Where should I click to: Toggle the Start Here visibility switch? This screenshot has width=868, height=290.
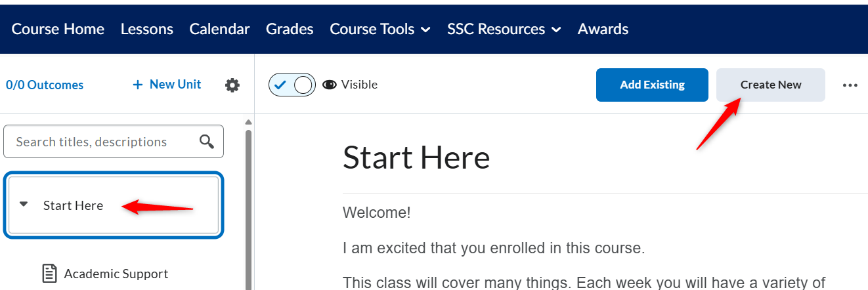coord(292,85)
